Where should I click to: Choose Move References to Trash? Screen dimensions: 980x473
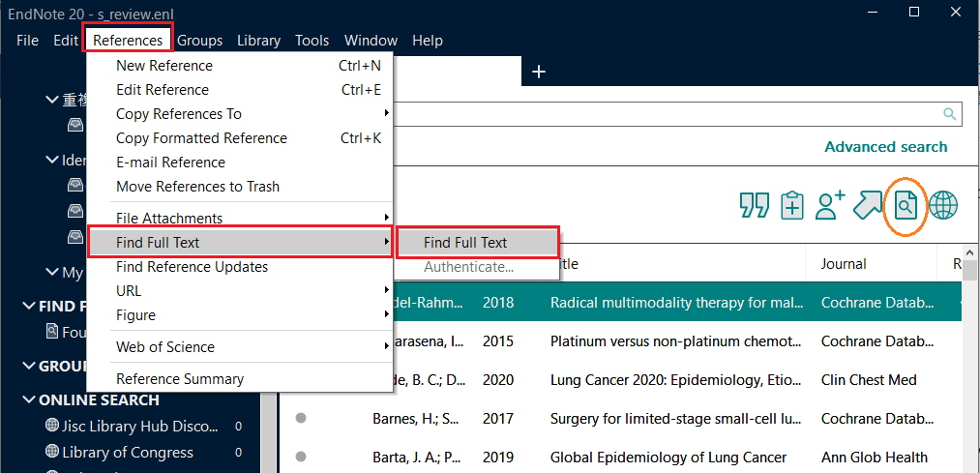point(240,186)
